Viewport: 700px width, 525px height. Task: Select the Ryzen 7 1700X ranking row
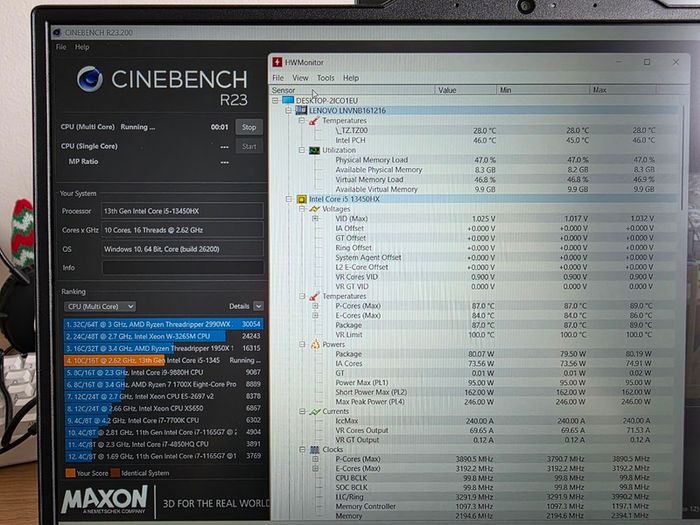pos(163,384)
